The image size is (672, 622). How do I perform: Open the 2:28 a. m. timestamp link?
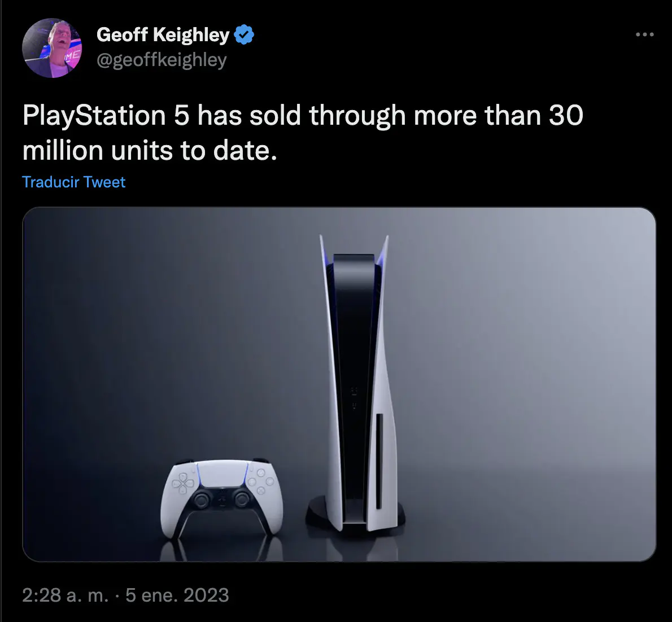click(65, 595)
